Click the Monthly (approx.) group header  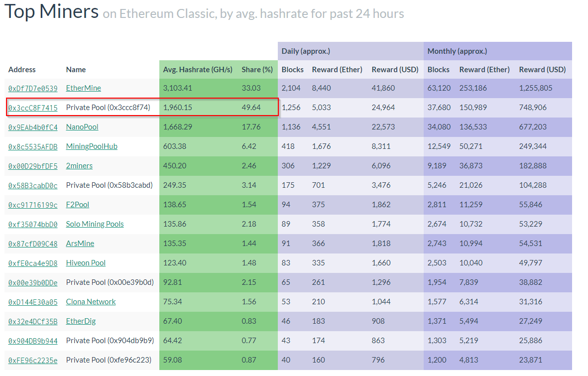457,51
